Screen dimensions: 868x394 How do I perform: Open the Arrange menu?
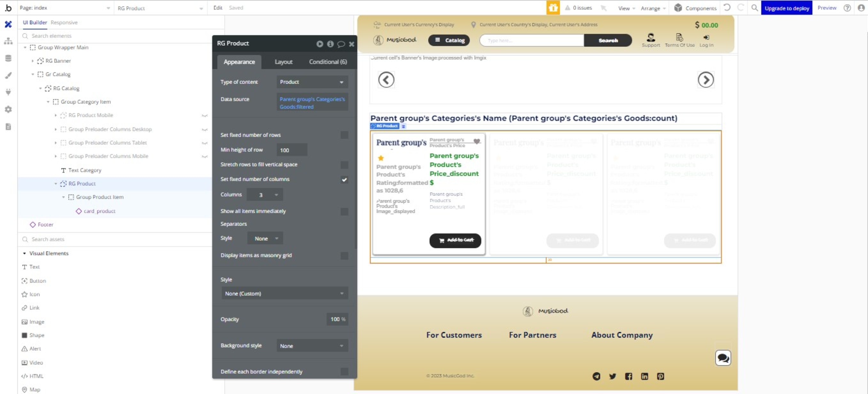point(653,8)
